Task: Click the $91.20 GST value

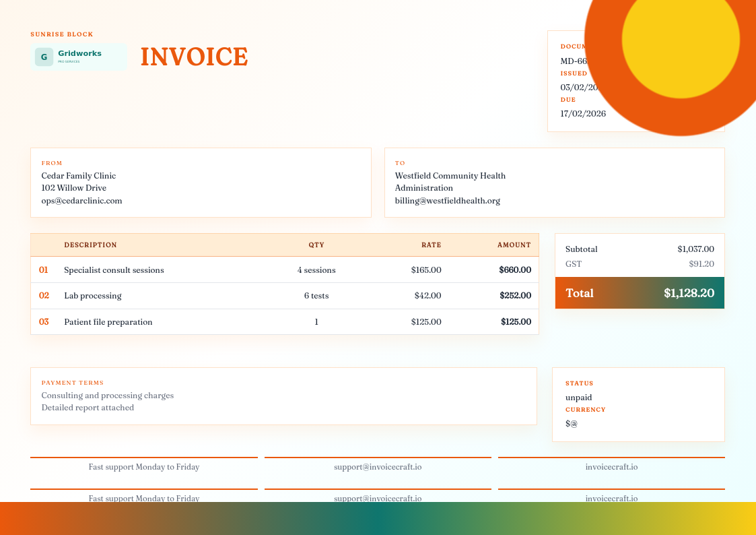Action: pyautogui.click(x=701, y=264)
